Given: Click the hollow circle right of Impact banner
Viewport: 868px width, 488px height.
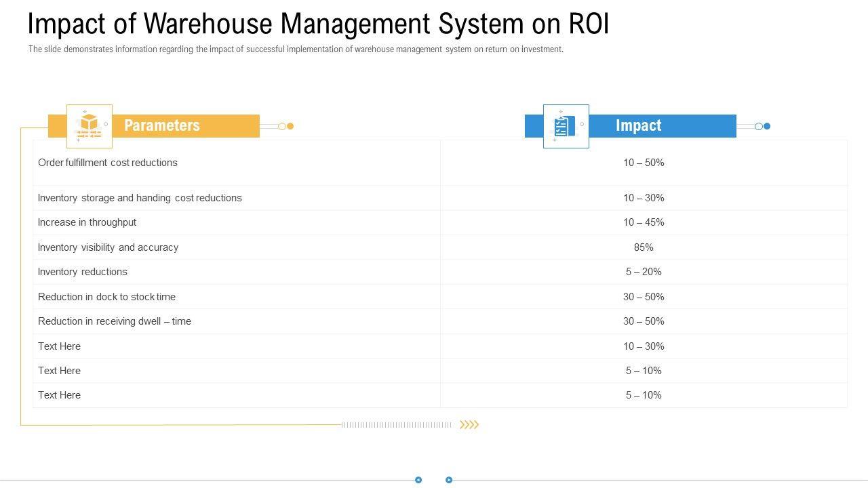Looking at the screenshot, I should pos(759,126).
